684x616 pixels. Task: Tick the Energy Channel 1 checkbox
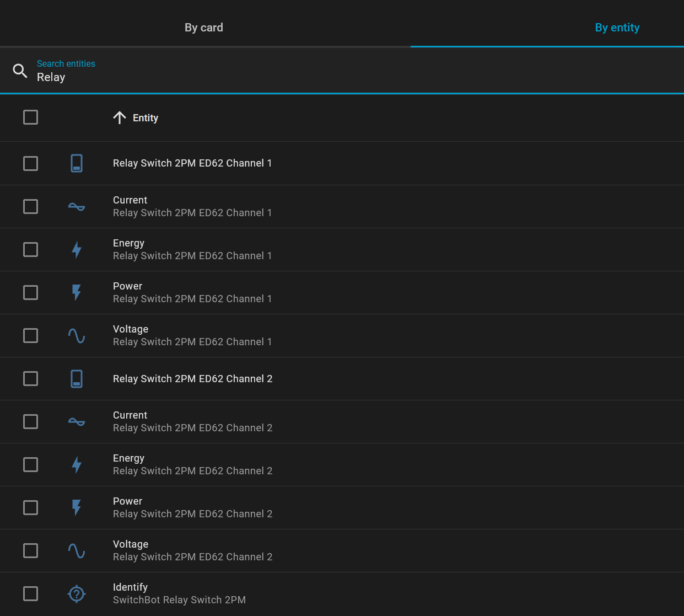31,250
